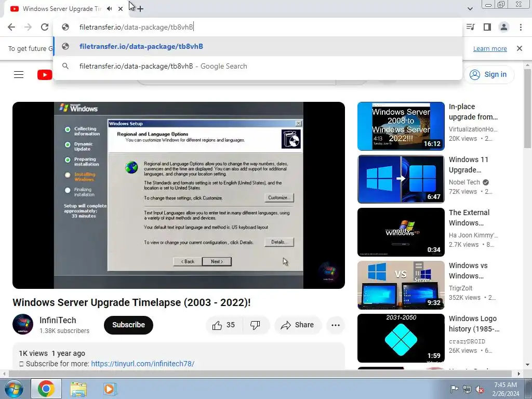The height and width of the screenshot is (399, 532).
Task: Open the Windows Server 2008 to 2022 thumbnail
Action: pos(401,126)
